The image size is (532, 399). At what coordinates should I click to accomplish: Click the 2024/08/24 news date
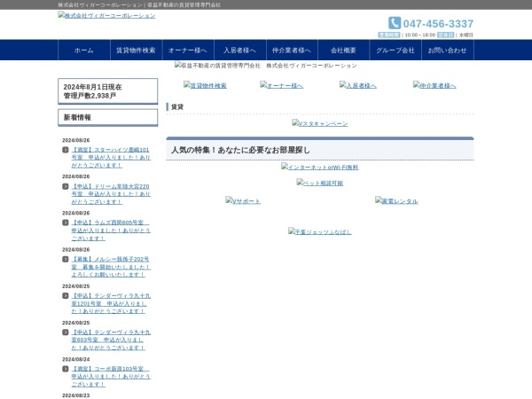pos(76,359)
